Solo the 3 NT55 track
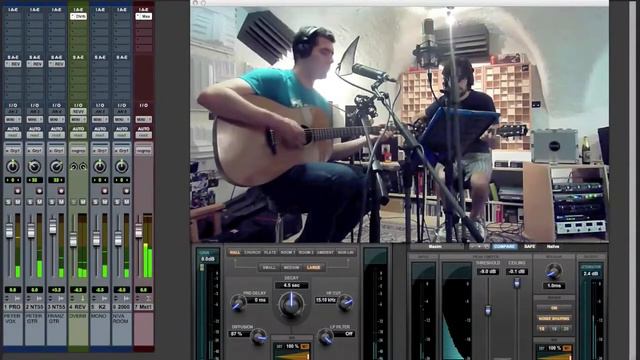640x360 pixels. pos(52,202)
